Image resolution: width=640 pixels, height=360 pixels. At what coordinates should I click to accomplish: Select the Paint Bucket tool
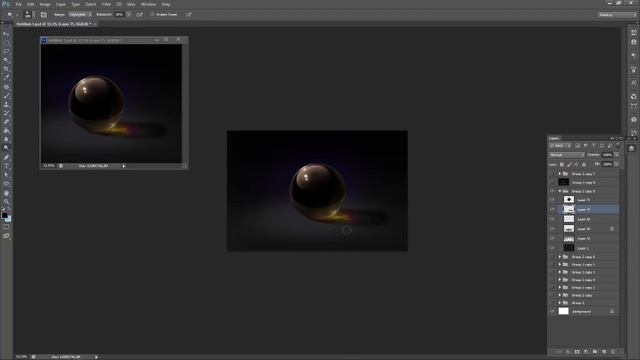pos(6,131)
